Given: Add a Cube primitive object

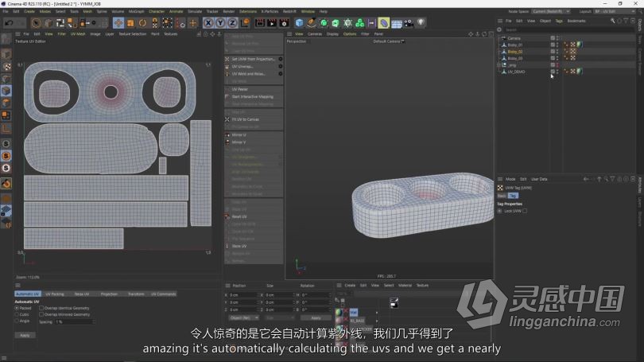Looking at the screenshot, I should (300, 23).
